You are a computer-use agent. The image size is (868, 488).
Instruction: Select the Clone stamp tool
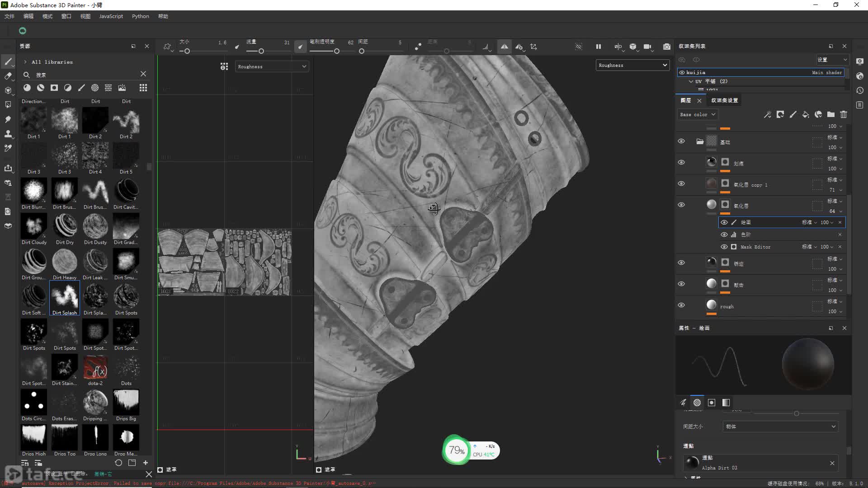[x=8, y=134]
